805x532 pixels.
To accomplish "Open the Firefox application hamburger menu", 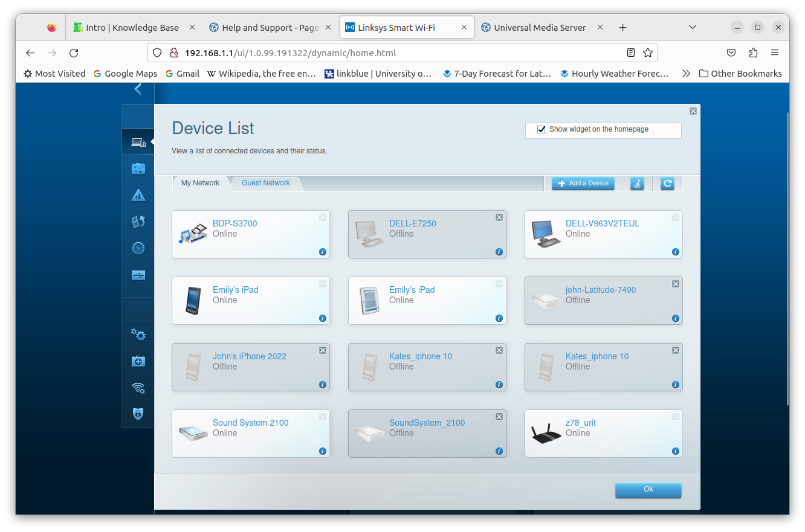I will pos(775,53).
